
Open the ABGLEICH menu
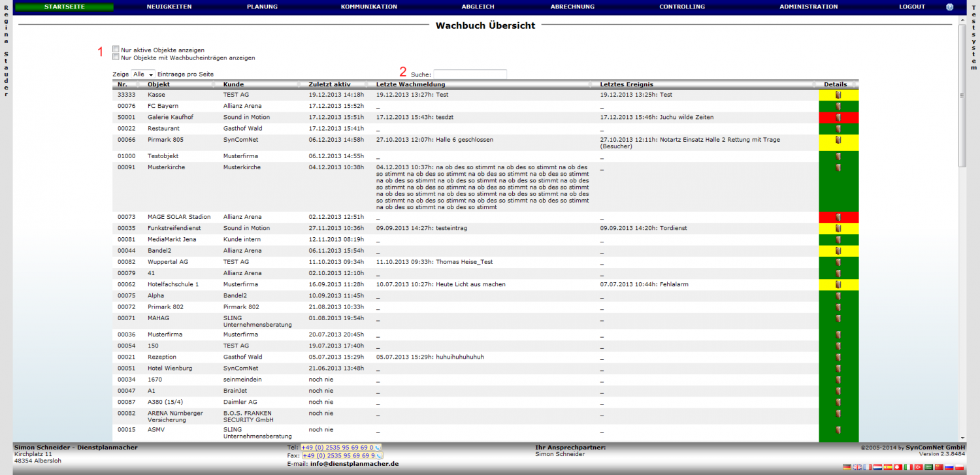tap(477, 7)
